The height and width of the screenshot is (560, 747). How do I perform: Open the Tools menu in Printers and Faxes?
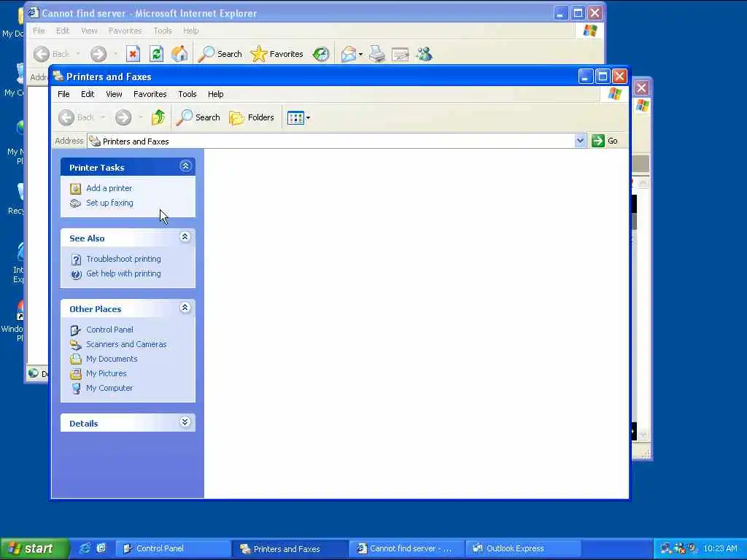click(x=187, y=94)
